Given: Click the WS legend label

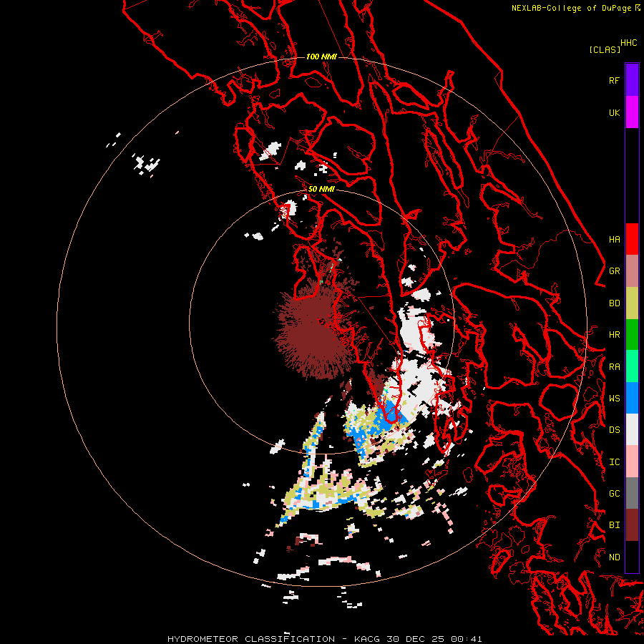Looking at the screenshot, I should coord(615,398).
